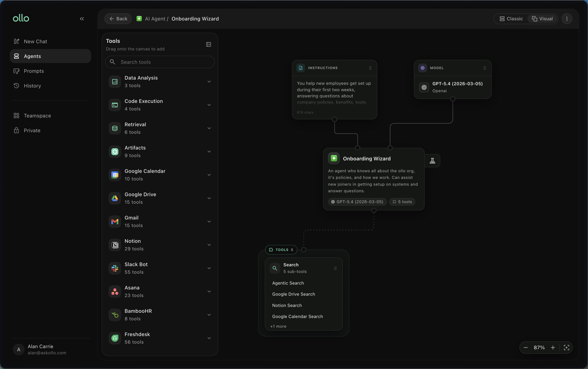588x369 pixels.
Task: Open the Alan Carrie account profile
Action: pos(50,350)
